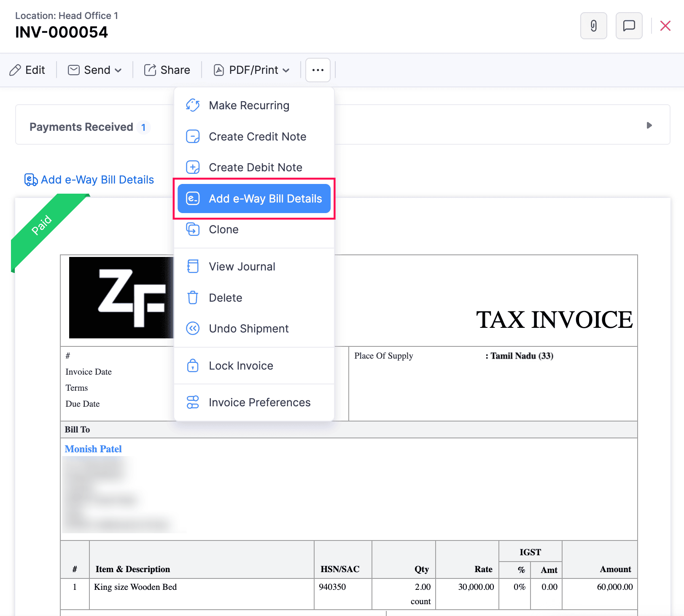Image resolution: width=684 pixels, height=616 pixels.
Task: Open the Monish Patel customer link
Action: (93, 448)
